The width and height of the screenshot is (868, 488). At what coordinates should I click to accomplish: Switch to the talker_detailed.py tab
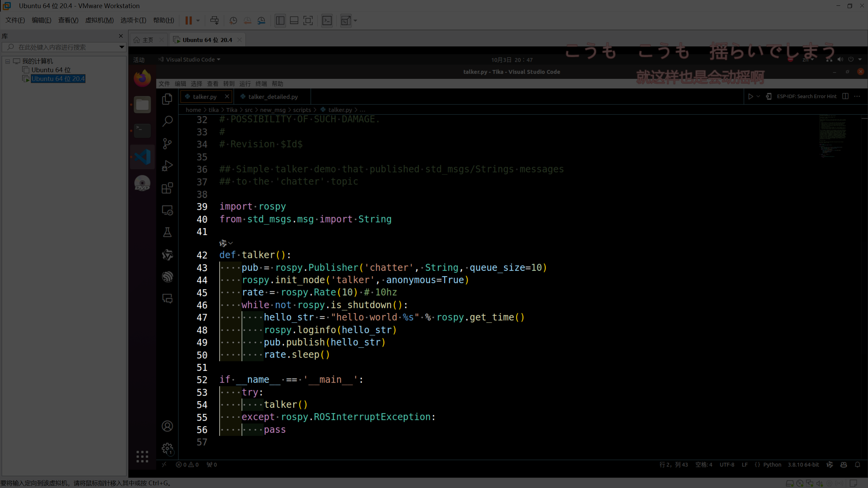(x=273, y=97)
